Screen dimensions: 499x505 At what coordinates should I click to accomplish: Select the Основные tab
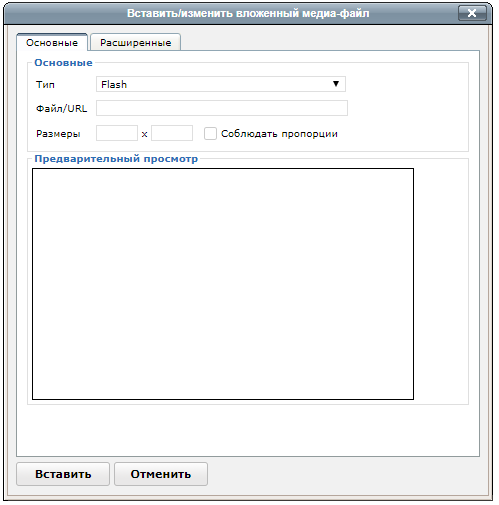(52, 42)
